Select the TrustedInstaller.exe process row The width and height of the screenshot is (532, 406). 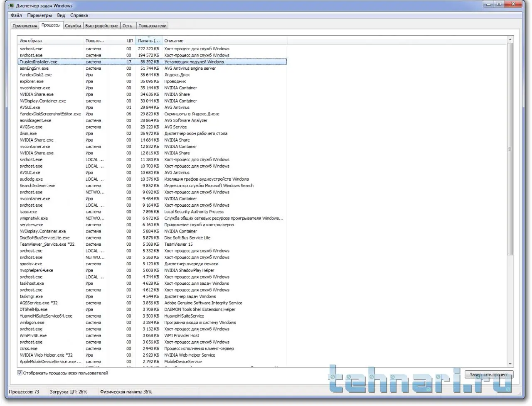click(x=152, y=62)
